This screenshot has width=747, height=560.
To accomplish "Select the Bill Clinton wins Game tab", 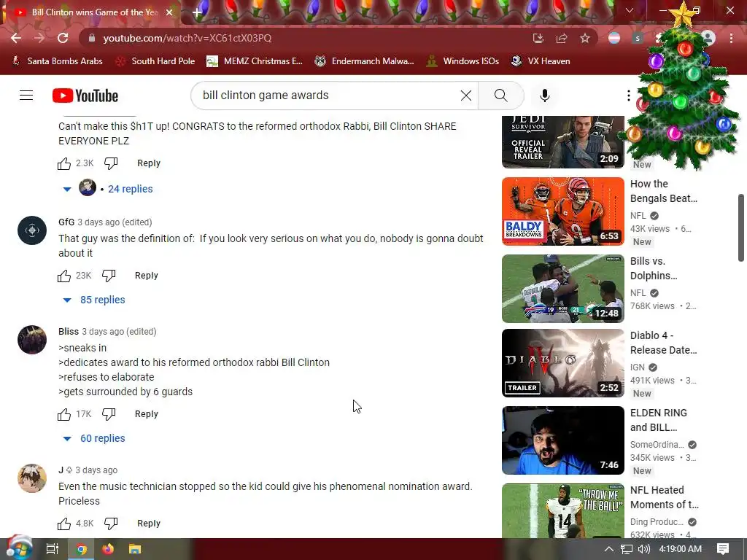I will pyautogui.click(x=93, y=12).
